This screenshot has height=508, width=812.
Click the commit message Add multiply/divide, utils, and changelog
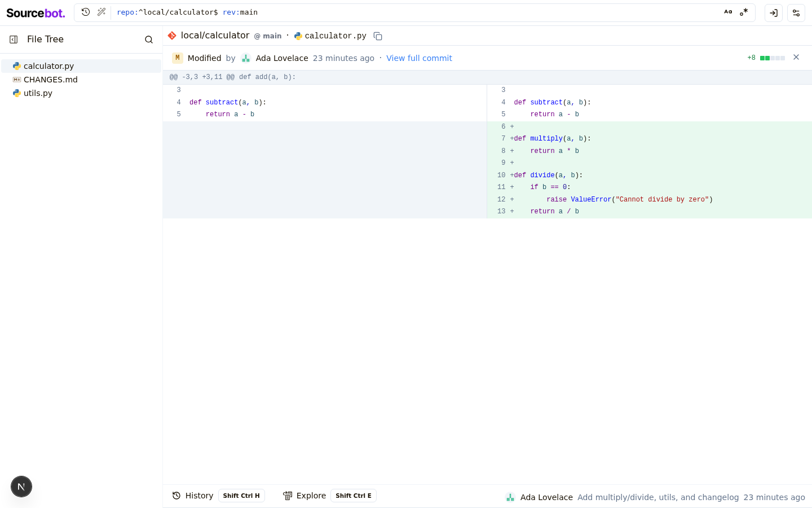[x=658, y=497]
